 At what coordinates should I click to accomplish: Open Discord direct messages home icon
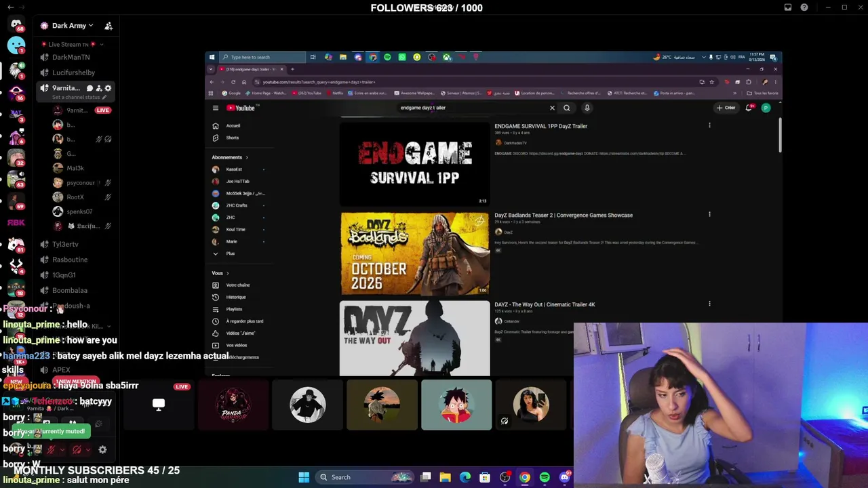(x=16, y=25)
